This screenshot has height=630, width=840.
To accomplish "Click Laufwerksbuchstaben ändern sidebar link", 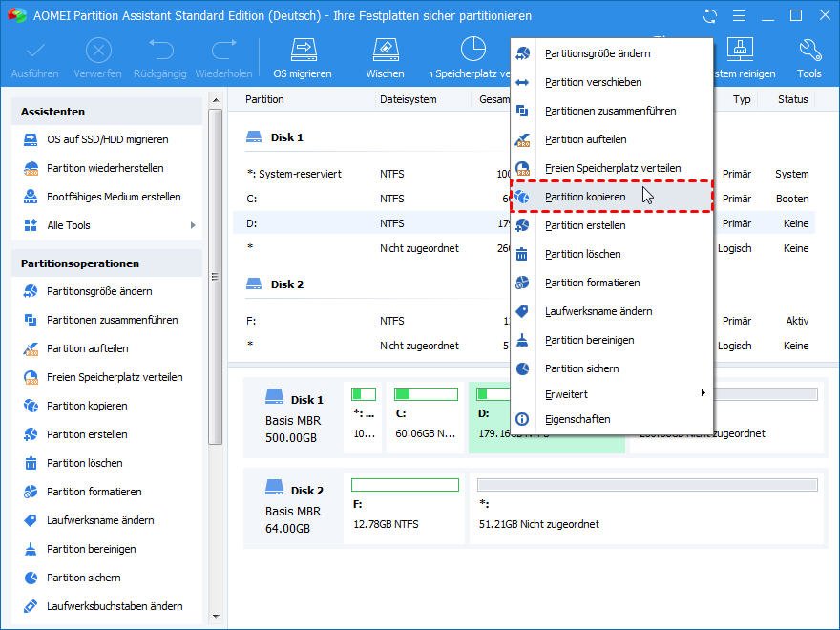I will [115, 606].
